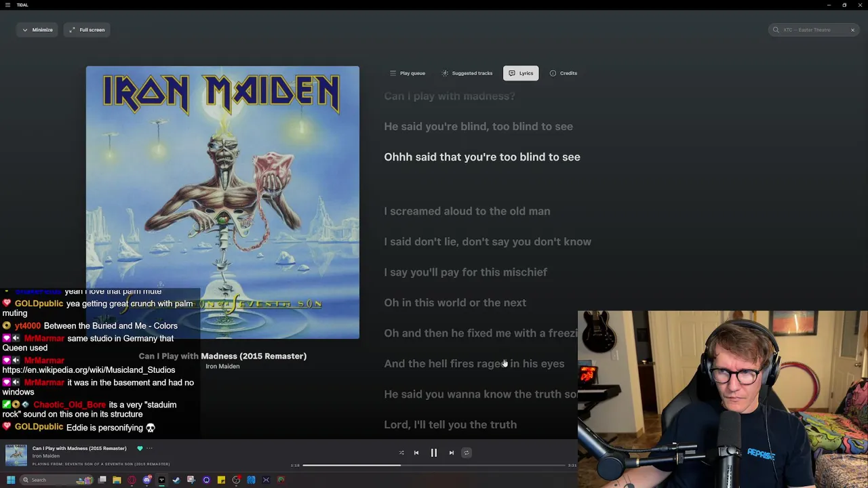Viewport: 868px width, 488px height.
Task: Open the Play queue tab
Action: click(408, 73)
